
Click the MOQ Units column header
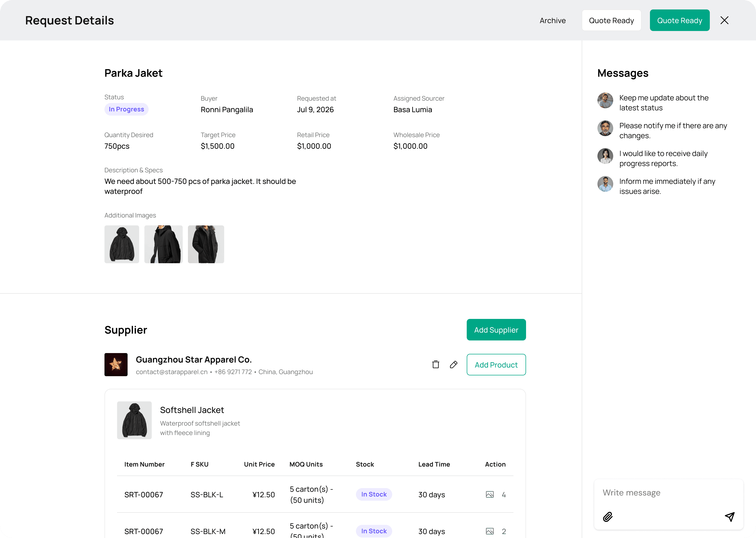[x=306, y=464]
